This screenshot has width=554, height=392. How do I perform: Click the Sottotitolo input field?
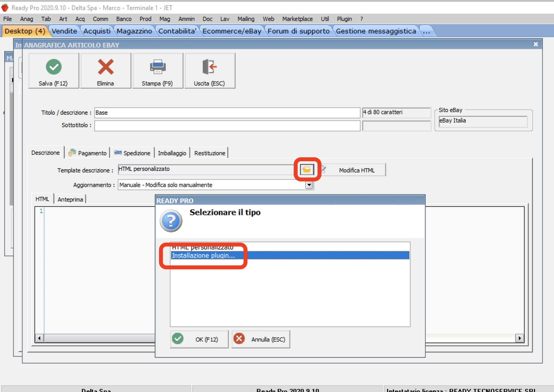click(x=227, y=126)
